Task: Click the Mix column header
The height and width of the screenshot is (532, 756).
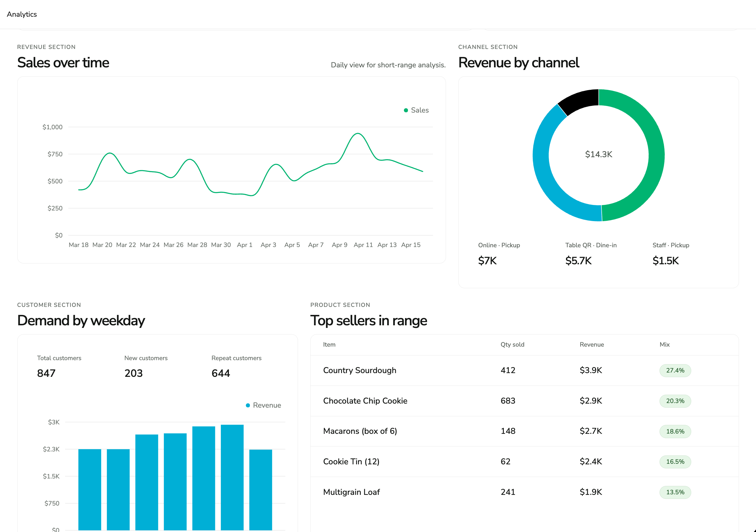Action: click(664, 345)
